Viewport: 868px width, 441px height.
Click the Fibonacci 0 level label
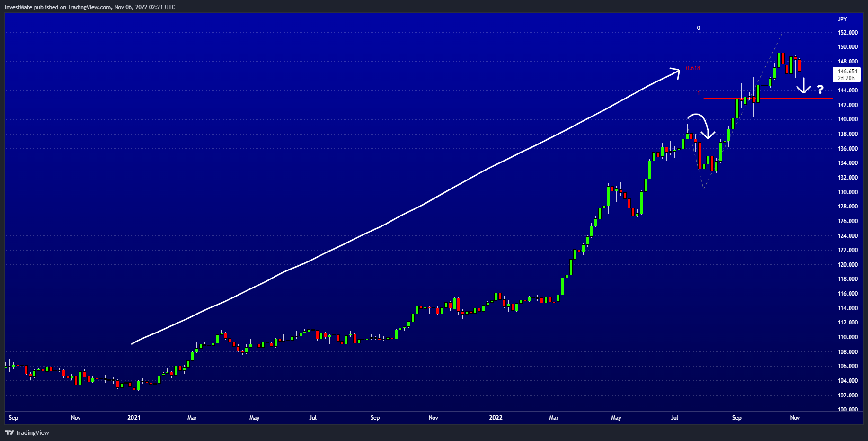click(698, 28)
